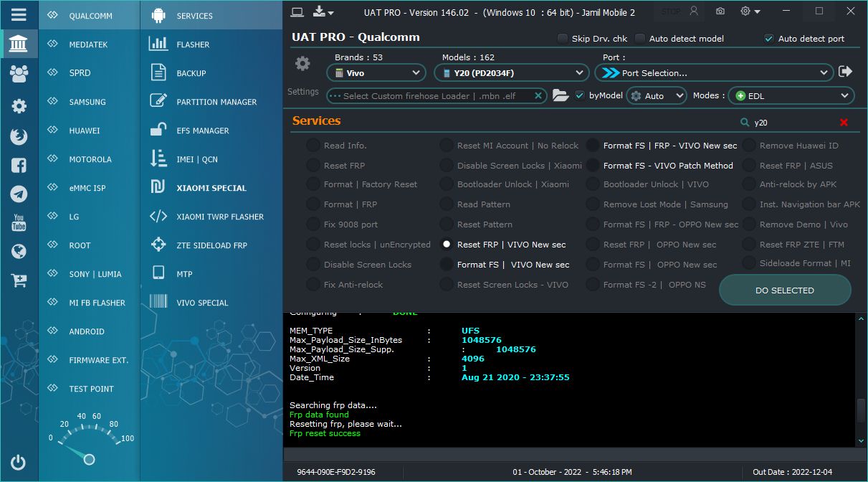Toggle Auto detect model checkbox
This screenshot has width=868, height=482.
[640, 39]
